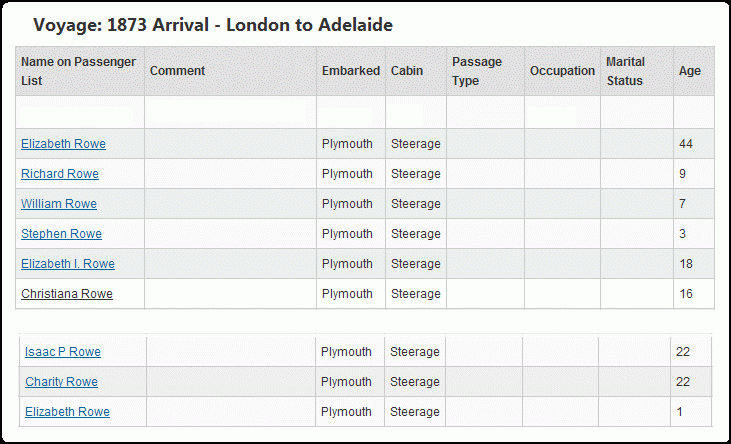Image resolution: width=731 pixels, height=444 pixels.
Task: Open Elizabeth Rowe link, age 1
Action: coord(68,412)
